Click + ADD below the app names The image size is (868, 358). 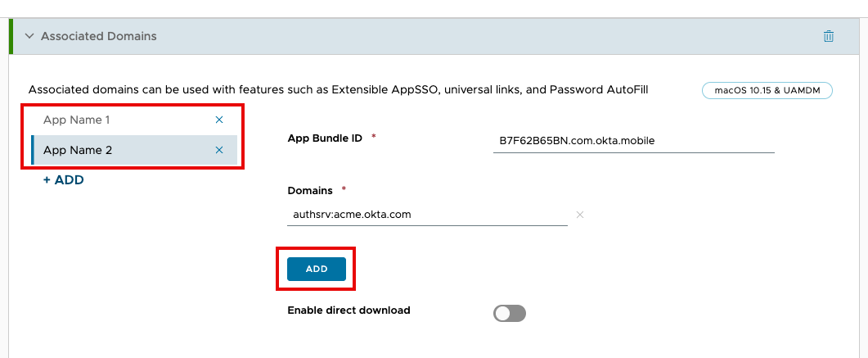coord(63,179)
